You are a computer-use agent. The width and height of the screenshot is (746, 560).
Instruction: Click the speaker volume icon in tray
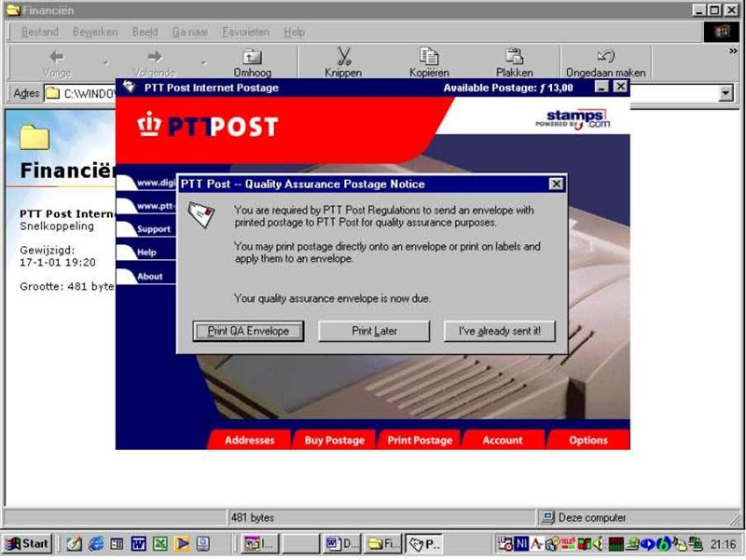click(x=599, y=543)
